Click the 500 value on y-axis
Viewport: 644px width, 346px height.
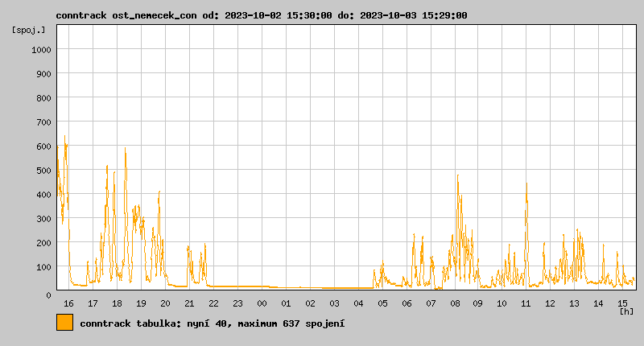point(43,171)
